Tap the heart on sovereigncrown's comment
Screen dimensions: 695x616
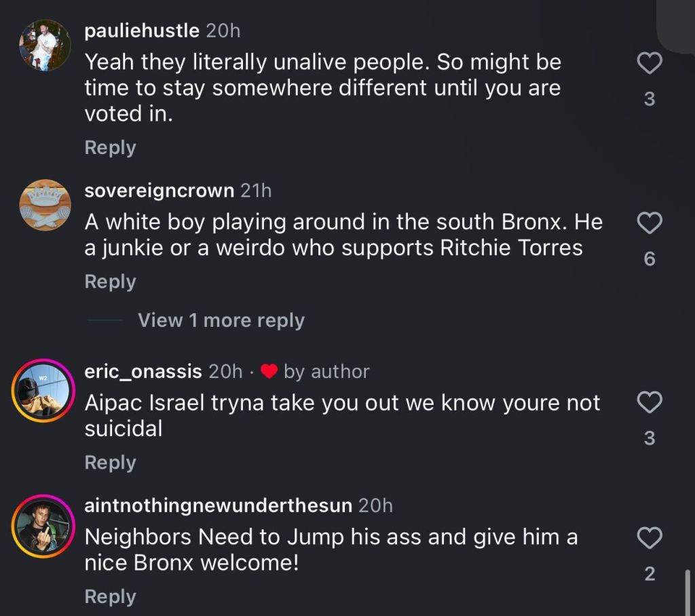click(x=650, y=223)
